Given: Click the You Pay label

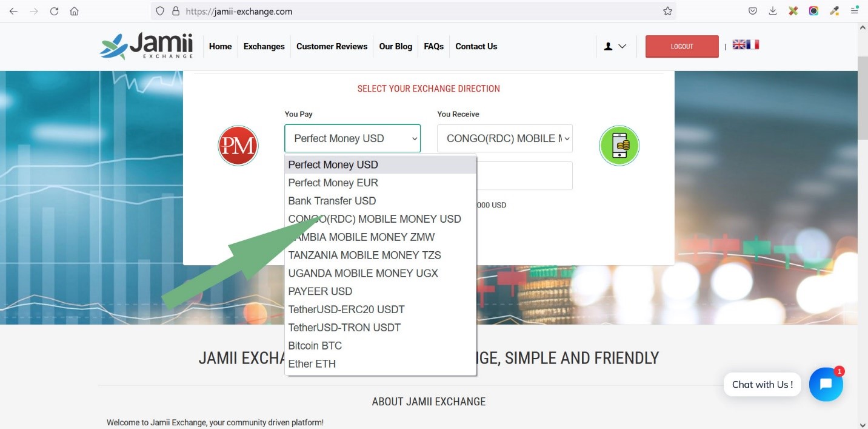Looking at the screenshot, I should (299, 114).
